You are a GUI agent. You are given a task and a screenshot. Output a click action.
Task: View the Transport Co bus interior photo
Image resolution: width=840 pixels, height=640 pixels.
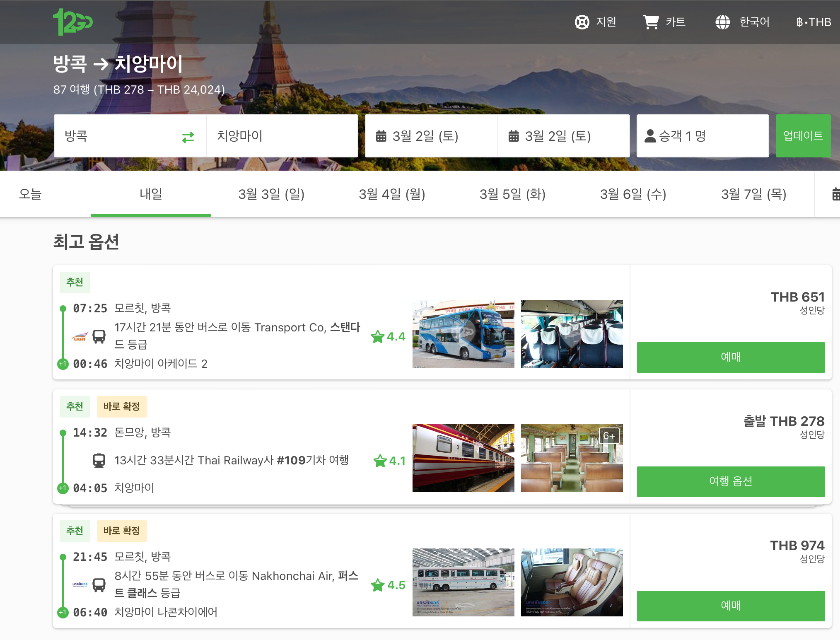pos(572,334)
